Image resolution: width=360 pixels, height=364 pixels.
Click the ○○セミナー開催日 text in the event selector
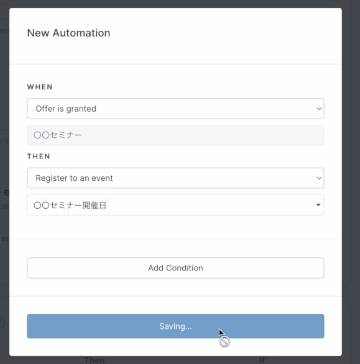70,205
